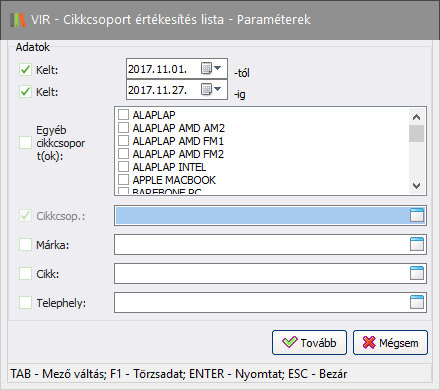Enable the Egyéb cikkcsoport(ok) checkbox
Screen dimensions: 440x390
click(x=25, y=143)
